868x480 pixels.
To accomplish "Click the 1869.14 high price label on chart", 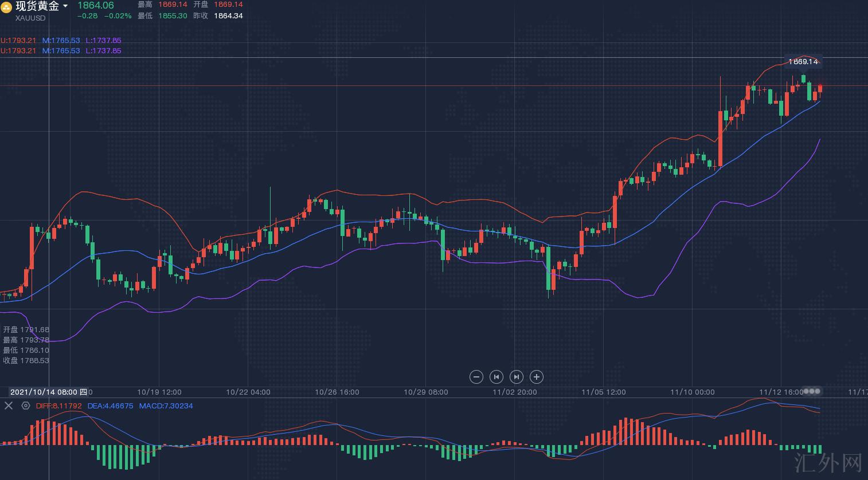I will [803, 61].
